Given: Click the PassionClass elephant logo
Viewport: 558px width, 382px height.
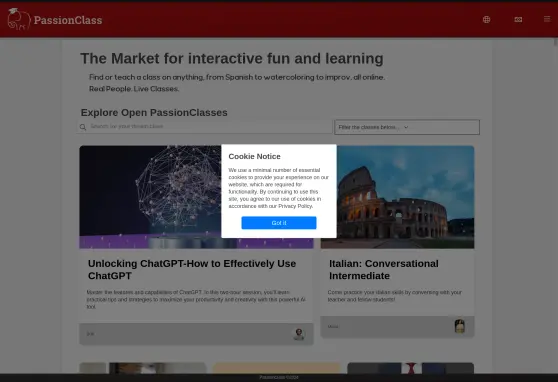Looking at the screenshot, I should [19, 20].
